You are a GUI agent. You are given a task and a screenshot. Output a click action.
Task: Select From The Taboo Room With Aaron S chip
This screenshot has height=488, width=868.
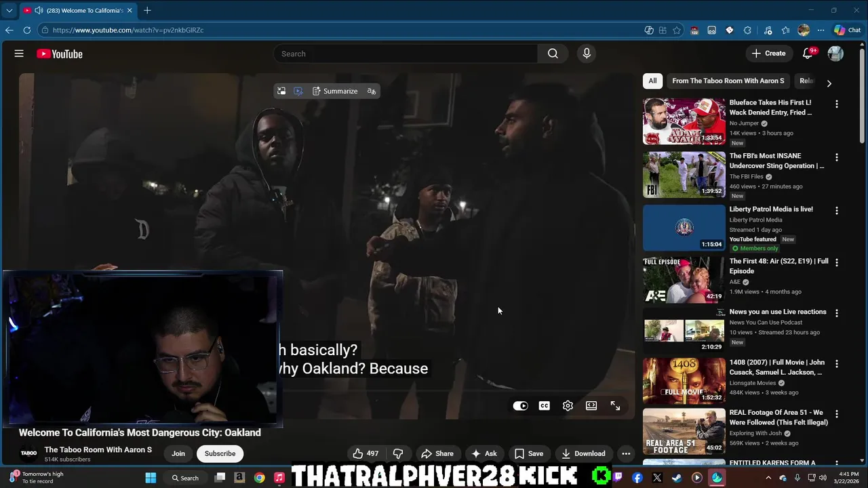(728, 81)
